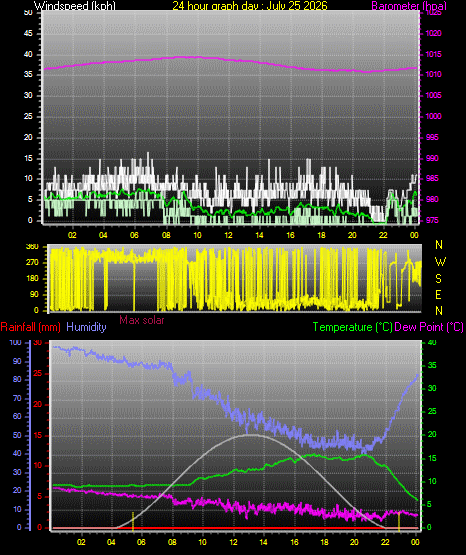Click the '24 hour graph day : July 25 2026' title
466x555 pixels.
coord(250,6)
